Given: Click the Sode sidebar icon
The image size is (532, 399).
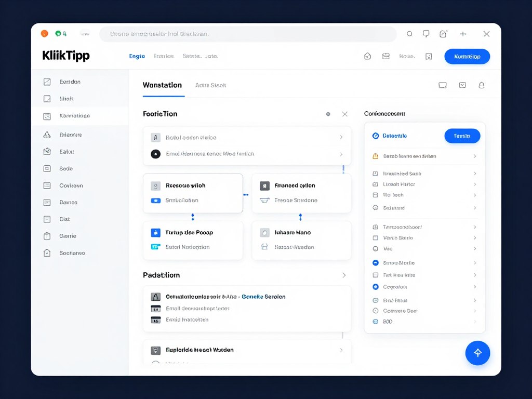Looking at the screenshot, I should click(x=47, y=168).
